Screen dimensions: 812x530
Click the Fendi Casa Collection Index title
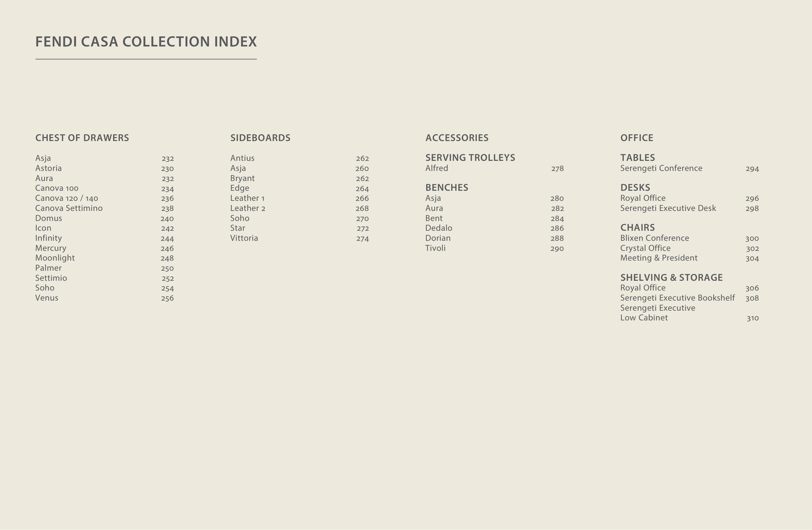click(146, 42)
